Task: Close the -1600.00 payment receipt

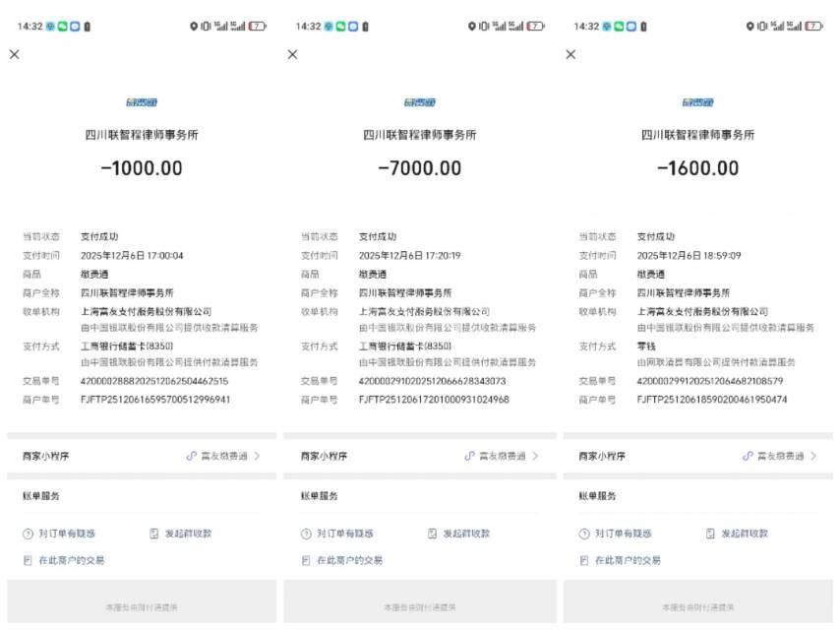Action: 570,55
